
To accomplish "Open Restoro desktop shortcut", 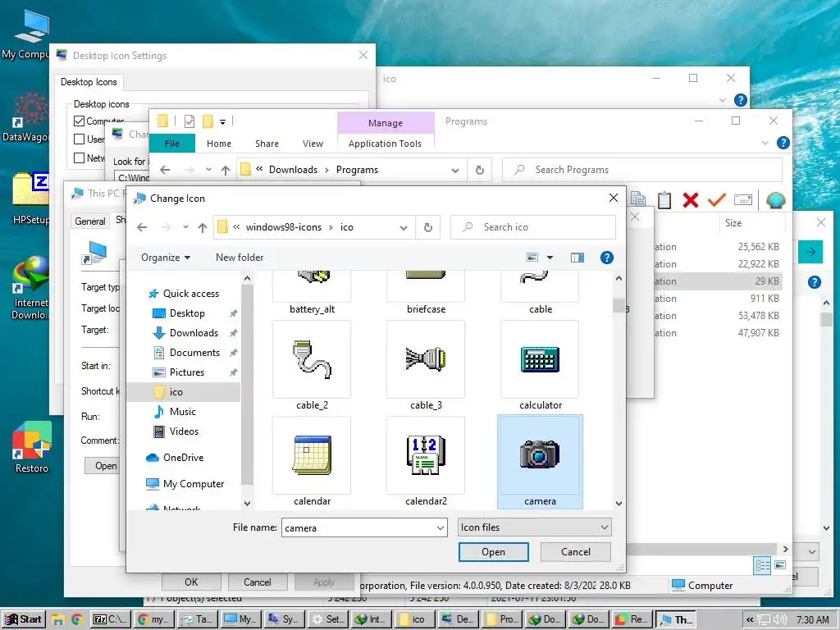I will click(31, 448).
